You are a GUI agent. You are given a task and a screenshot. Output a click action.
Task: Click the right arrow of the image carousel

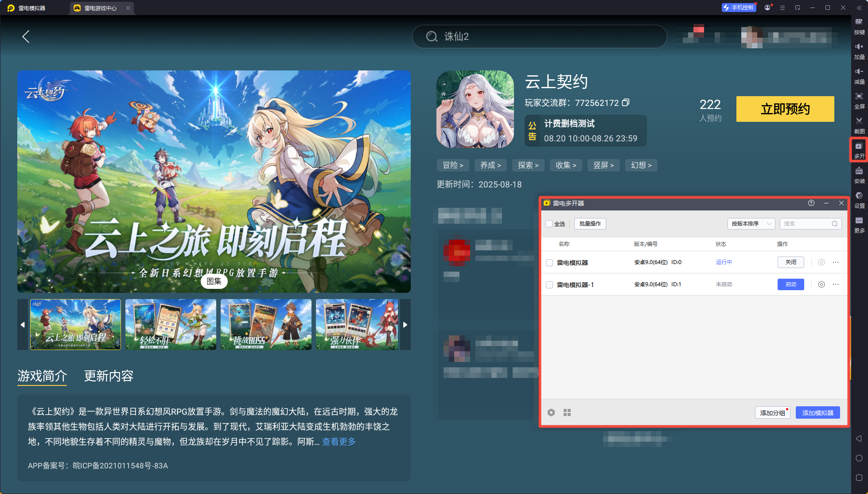click(x=405, y=324)
